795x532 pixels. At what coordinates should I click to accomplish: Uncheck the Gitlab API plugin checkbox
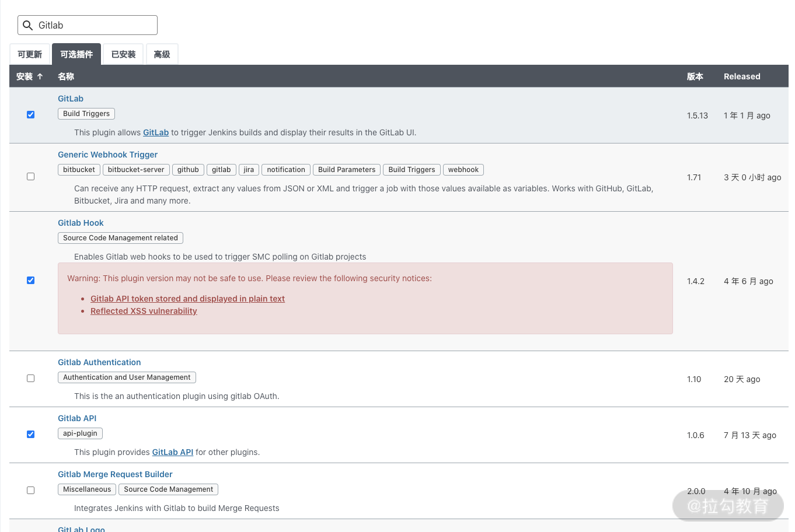31,435
